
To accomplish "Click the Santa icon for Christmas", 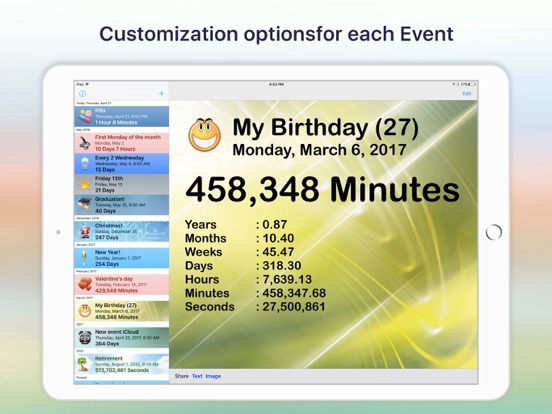I will [84, 231].
